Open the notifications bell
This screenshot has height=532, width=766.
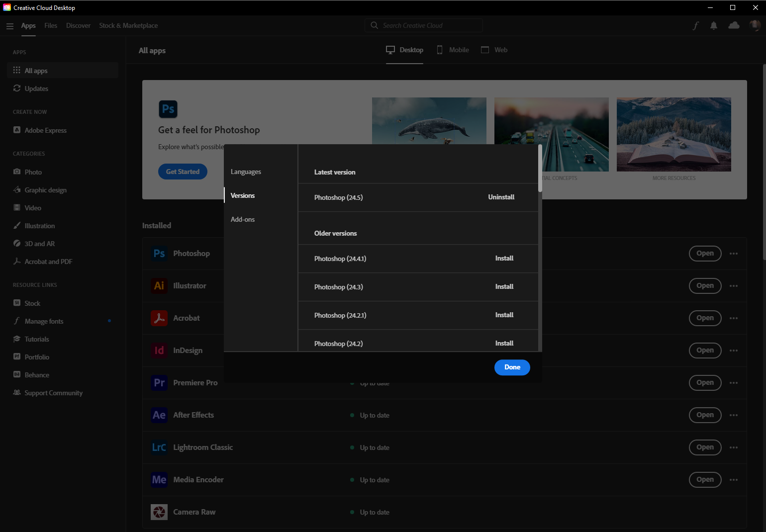point(714,25)
